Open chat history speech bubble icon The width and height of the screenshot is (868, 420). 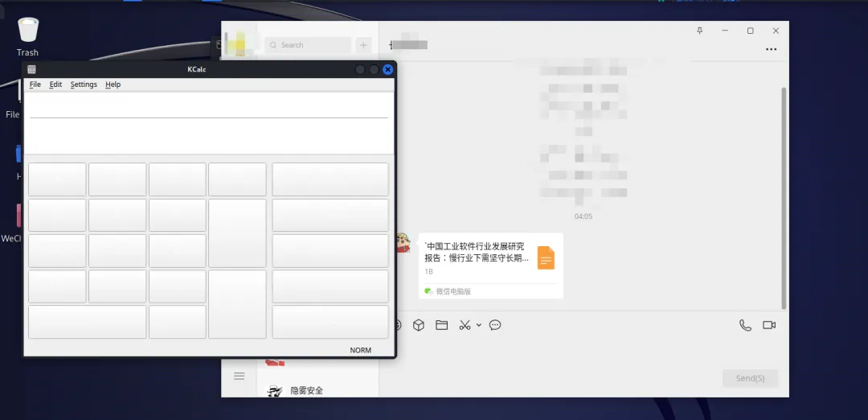click(x=495, y=325)
